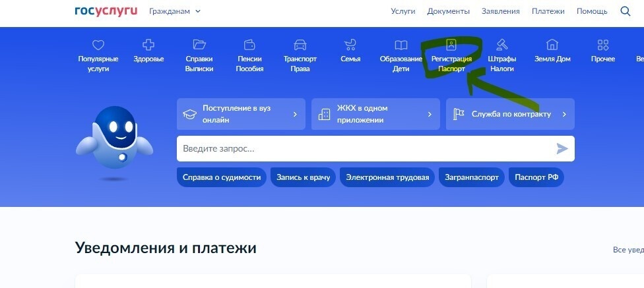
Task: Select the Популярные услуги heart icon
Action: coord(98,45)
